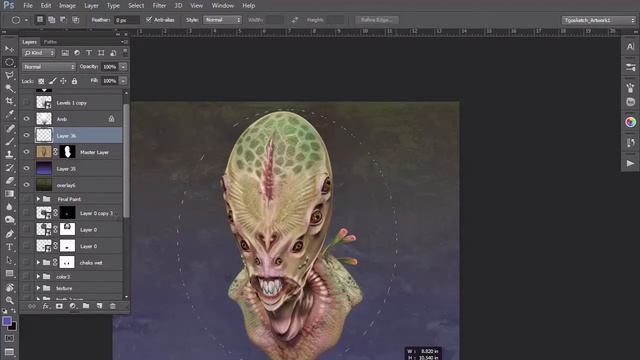Show the Levels 1 copy layer
The width and height of the screenshot is (640, 360).
click(27, 102)
